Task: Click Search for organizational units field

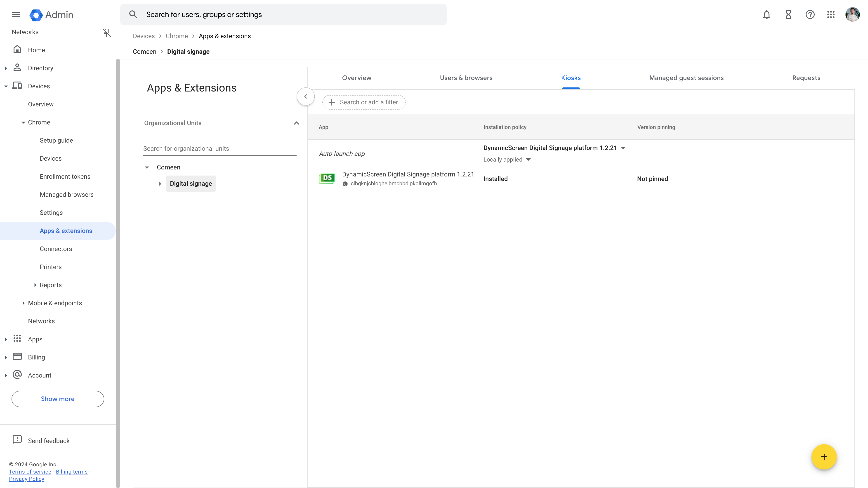Action: [220, 148]
